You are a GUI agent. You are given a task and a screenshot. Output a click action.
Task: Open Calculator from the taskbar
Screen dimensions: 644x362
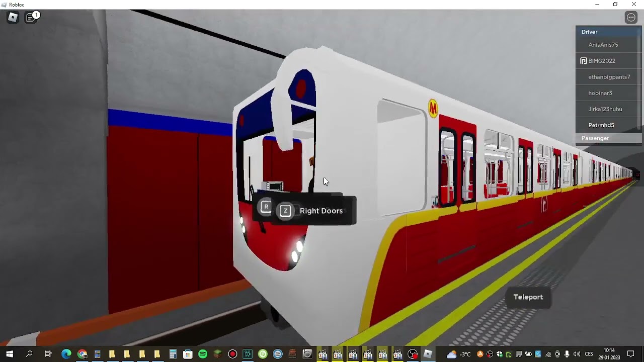(x=173, y=354)
